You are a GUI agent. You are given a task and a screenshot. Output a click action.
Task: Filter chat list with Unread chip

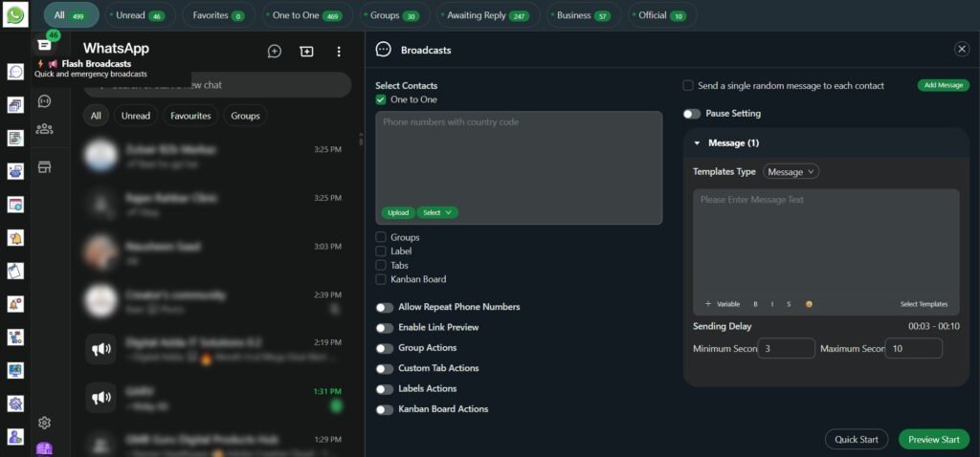click(x=136, y=116)
